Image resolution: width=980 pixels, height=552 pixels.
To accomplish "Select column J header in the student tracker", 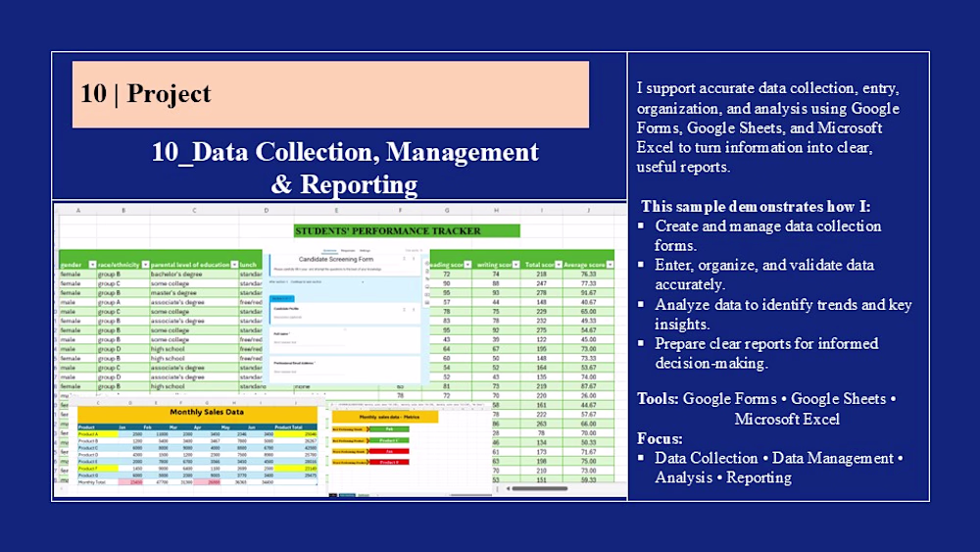I will (588, 210).
